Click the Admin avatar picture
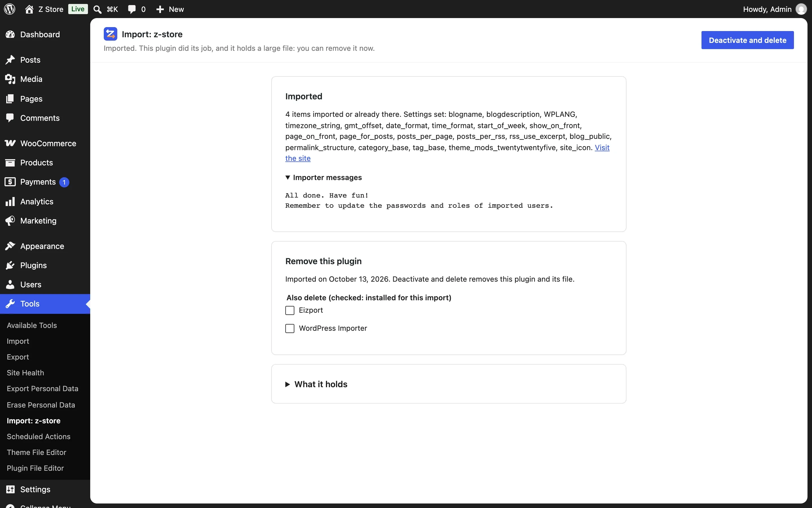Screen dimensions: 812x508 click(801, 9)
